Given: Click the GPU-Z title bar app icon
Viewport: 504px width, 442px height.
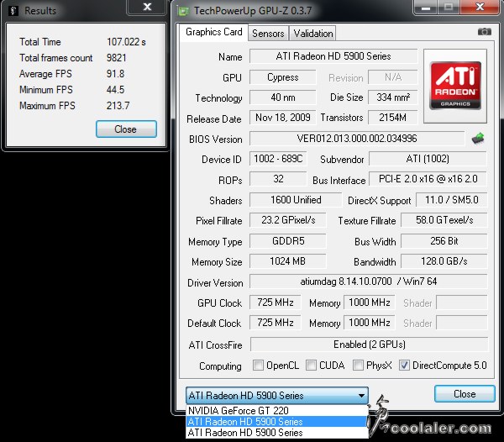Looking at the screenshot, I should [x=183, y=11].
